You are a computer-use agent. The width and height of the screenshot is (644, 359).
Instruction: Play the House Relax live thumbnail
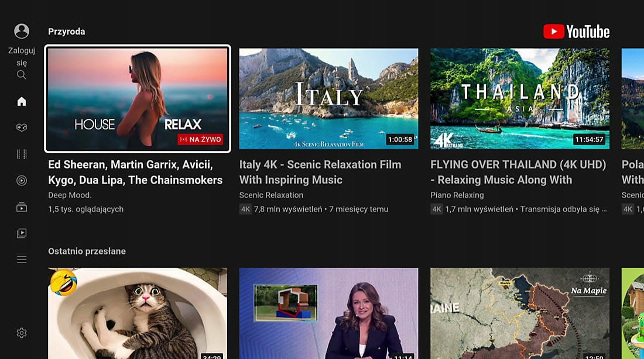coord(138,99)
